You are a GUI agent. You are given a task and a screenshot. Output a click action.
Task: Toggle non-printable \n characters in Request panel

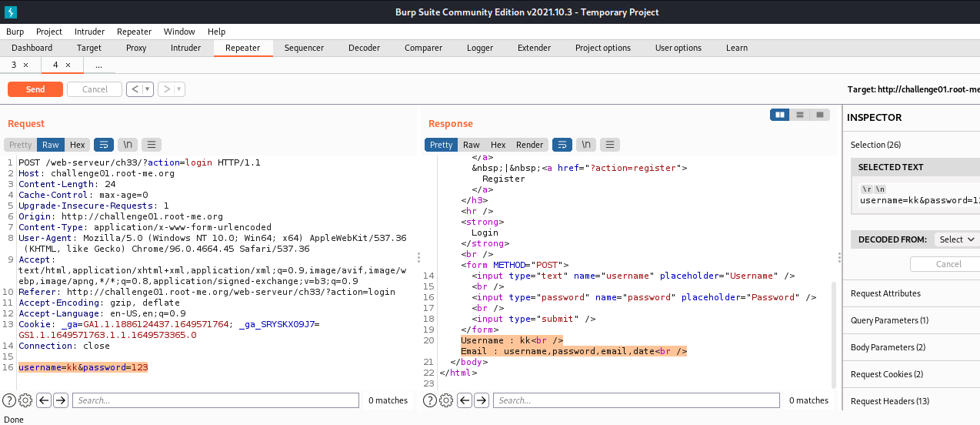tap(128, 145)
